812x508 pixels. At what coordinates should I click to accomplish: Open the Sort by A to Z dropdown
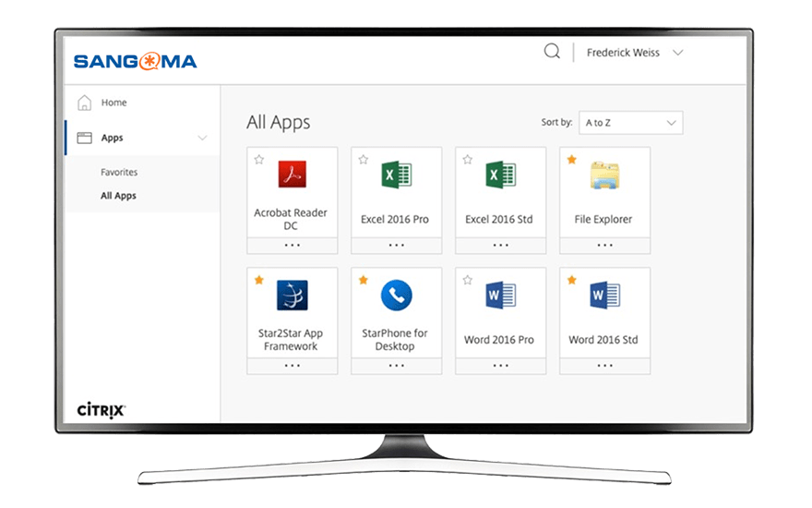(631, 123)
